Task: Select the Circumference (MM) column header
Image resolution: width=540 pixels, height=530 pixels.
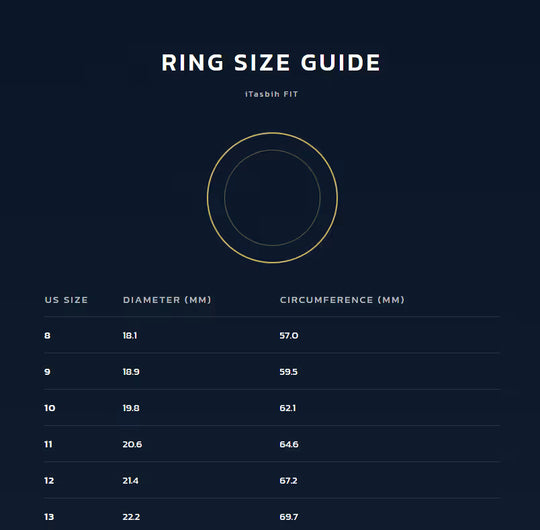Action: 342,300
